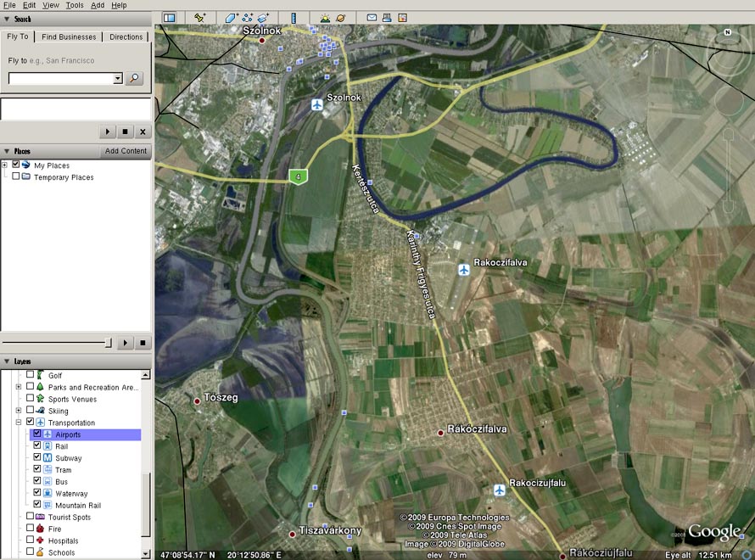The height and width of the screenshot is (560, 755).
Task: Switch to Sky view planet icon
Action: 340,17
